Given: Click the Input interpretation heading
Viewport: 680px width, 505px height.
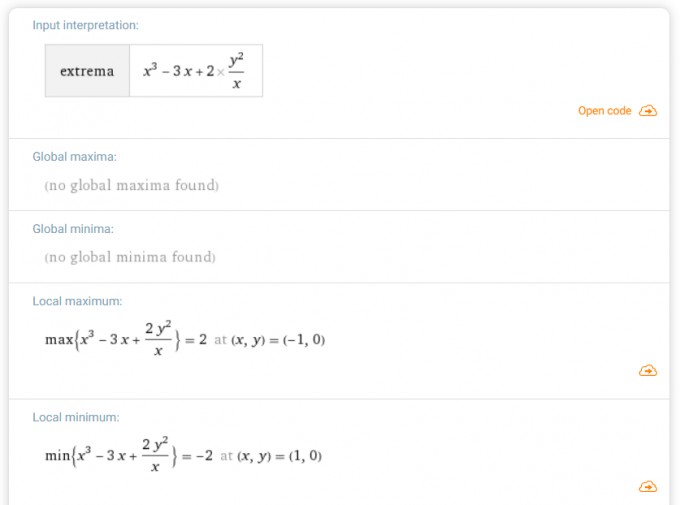Looking at the screenshot, I should [85, 25].
